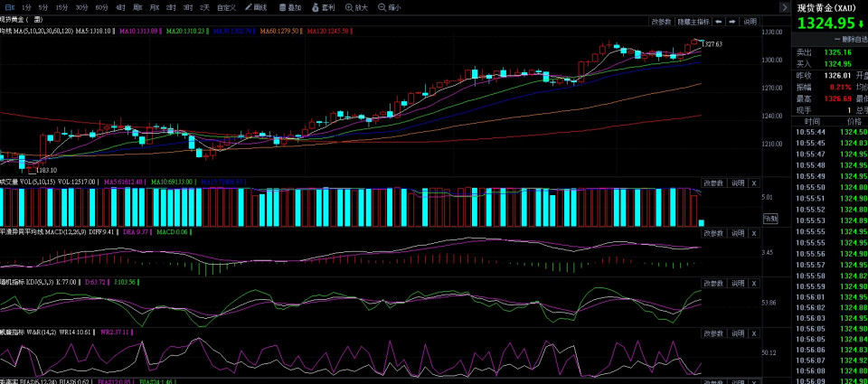Open the 套利 arbitrage tool

pyautogui.click(x=323, y=7)
